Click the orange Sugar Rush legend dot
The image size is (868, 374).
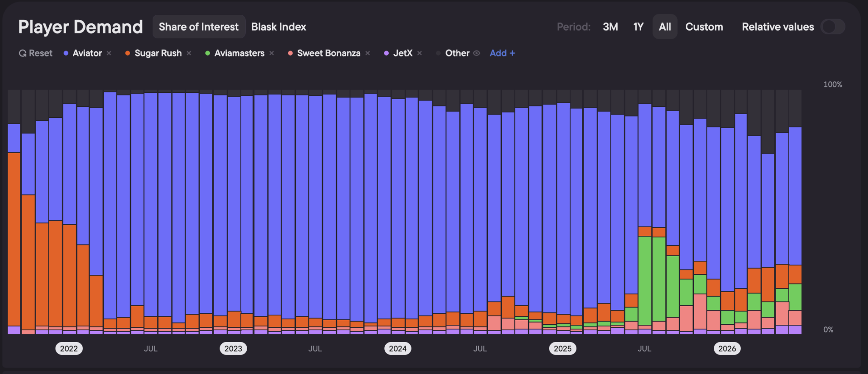tap(128, 53)
